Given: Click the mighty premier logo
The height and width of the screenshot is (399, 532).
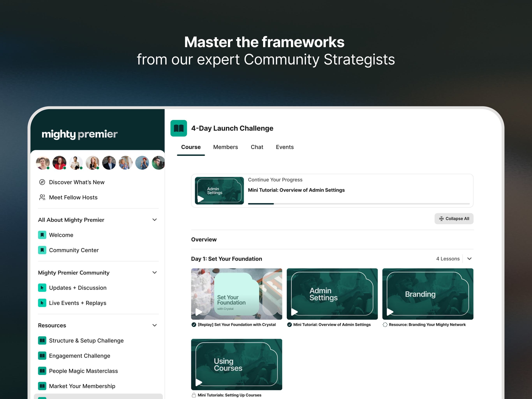Looking at the screenshot, I should (80, 134).
